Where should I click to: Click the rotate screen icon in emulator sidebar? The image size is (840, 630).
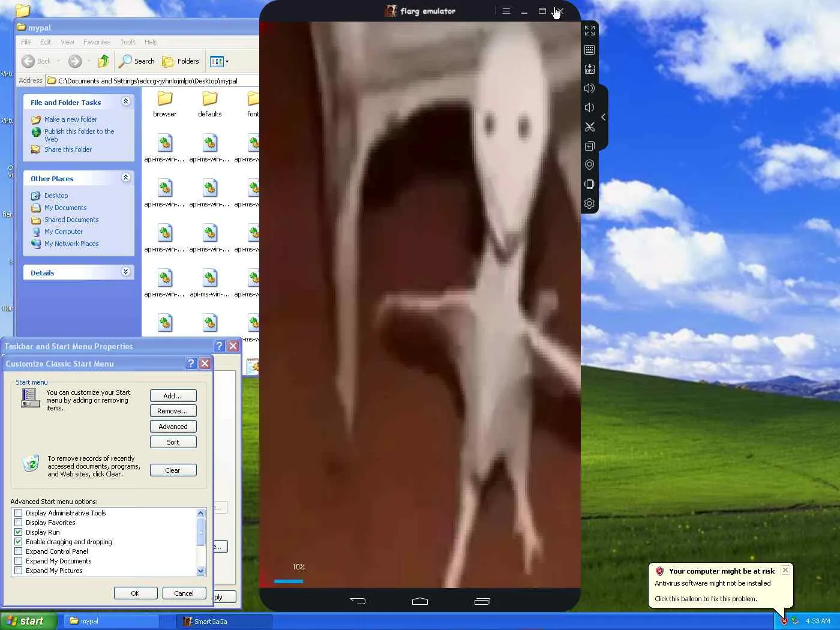tap(590, 184)
